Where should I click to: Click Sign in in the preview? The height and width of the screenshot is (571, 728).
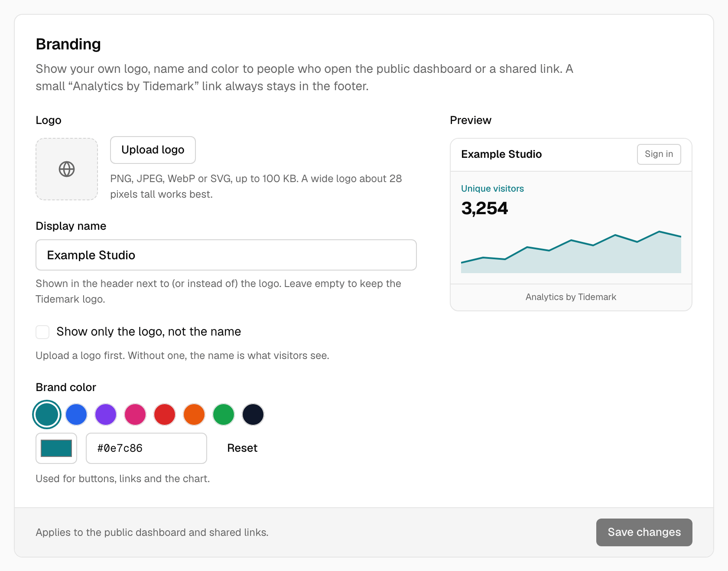click(659, 154)
